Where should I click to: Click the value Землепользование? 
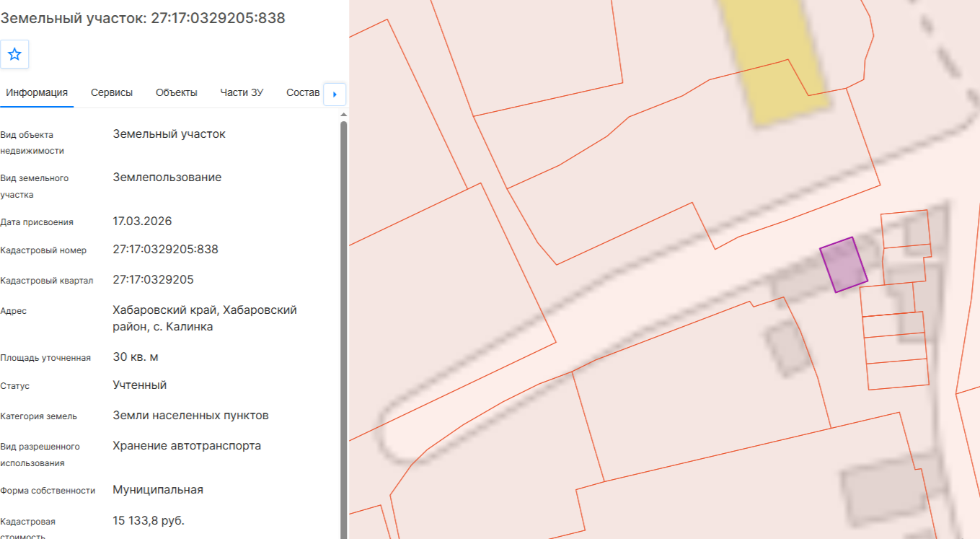(x=167, y=178)
